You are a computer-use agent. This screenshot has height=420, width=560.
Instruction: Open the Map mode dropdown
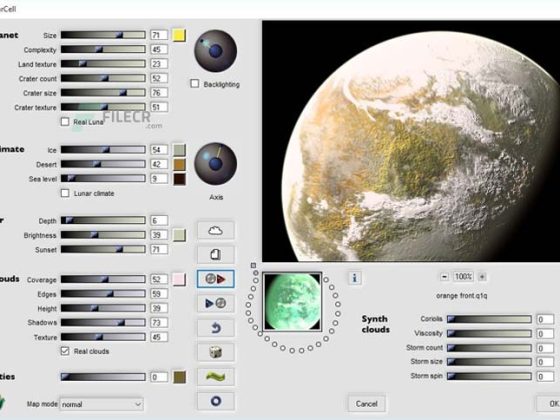click(101, 404)
